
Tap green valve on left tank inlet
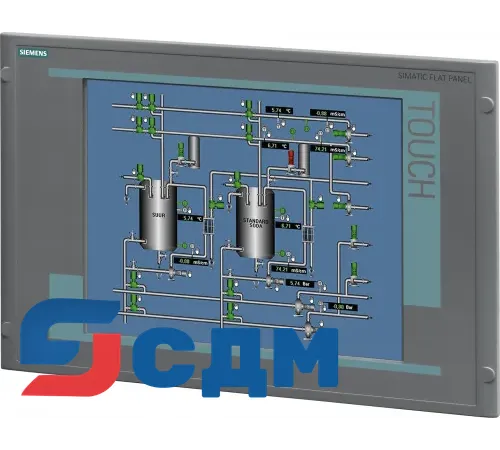pos(140,172)
